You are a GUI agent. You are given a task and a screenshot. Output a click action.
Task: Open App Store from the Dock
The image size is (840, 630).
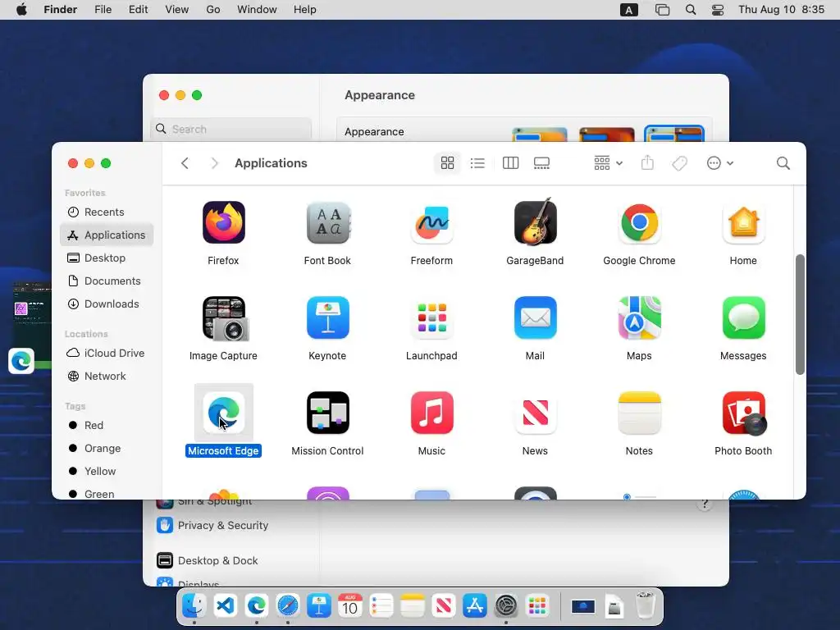pos(475,606)
